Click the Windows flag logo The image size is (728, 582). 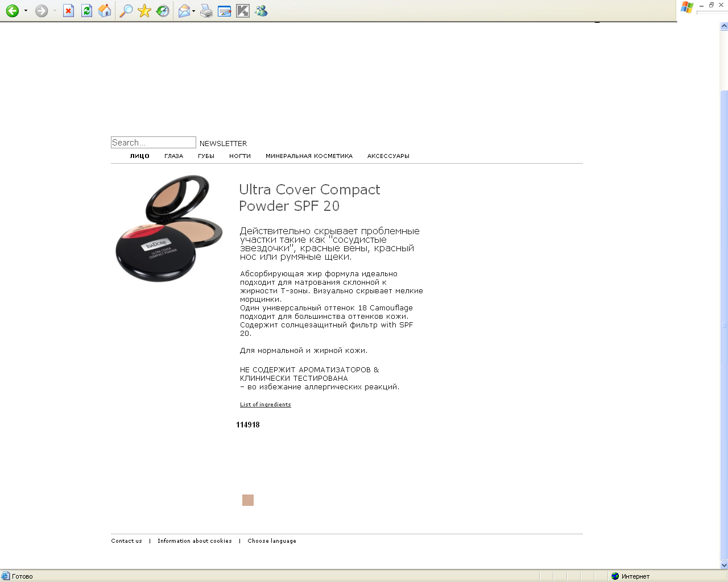pyautogui.click(x=687, y=7)
